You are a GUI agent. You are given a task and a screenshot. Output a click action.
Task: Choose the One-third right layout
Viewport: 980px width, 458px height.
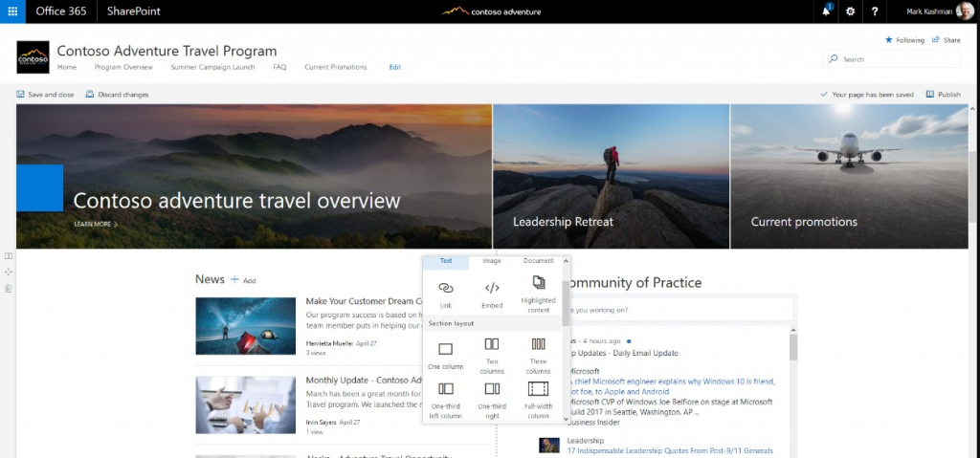[492, 401]
